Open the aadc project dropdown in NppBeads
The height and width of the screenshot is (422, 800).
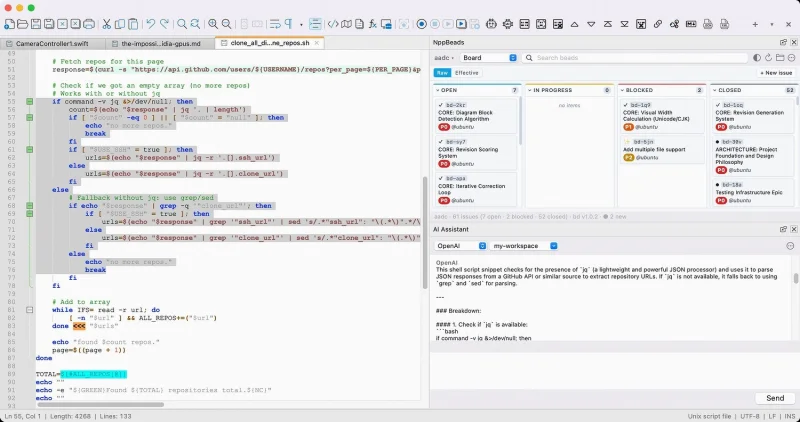444,58
